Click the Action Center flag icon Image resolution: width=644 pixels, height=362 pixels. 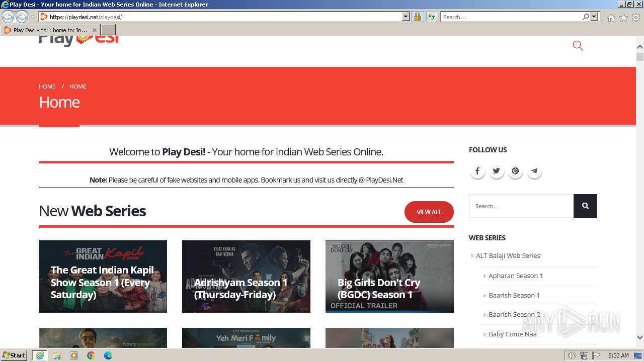tap(596, 355)
